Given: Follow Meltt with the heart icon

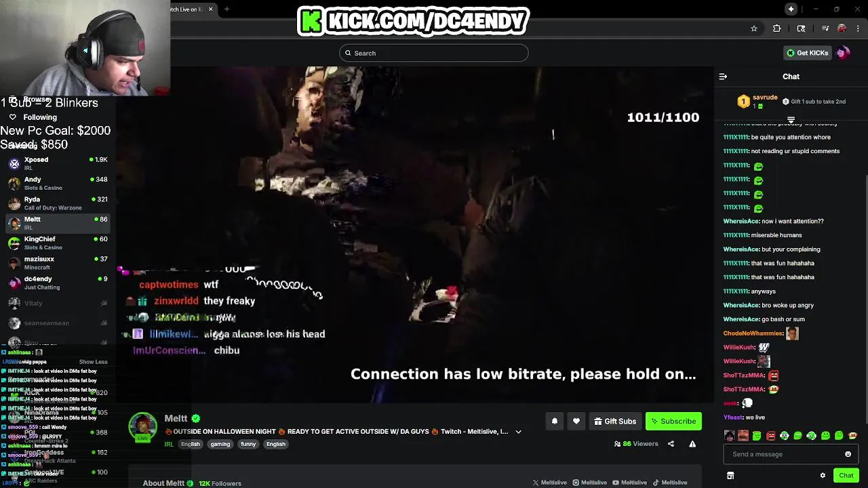Looking at the screenshot, I should click(576, 422).
